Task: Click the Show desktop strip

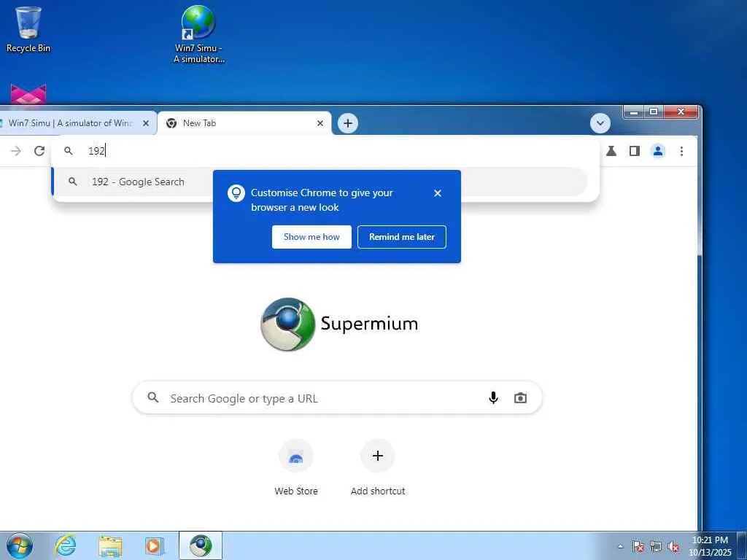Action: 742,545
